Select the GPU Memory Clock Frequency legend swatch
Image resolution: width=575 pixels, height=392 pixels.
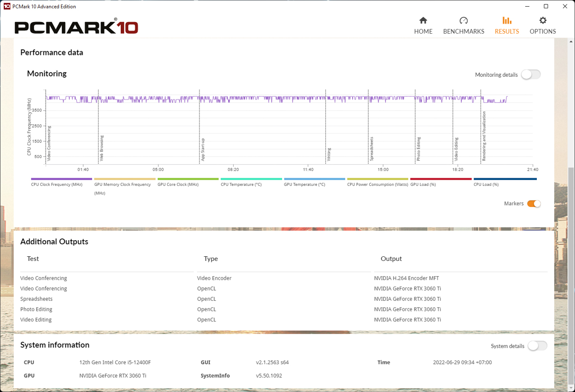(125, 179)
